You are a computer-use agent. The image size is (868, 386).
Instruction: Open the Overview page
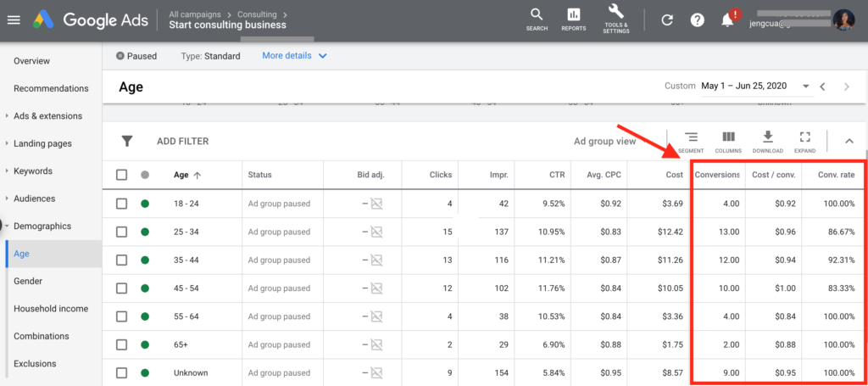[x=31, y=61]
